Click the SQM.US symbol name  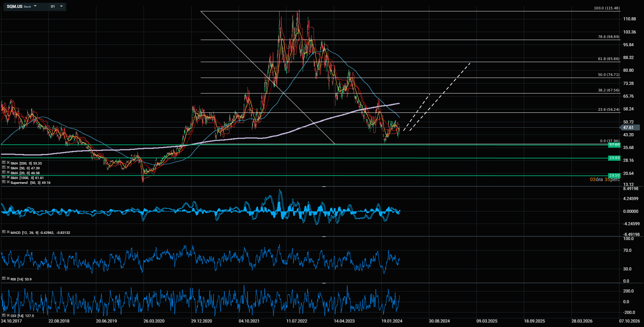(x=14, y=7)
